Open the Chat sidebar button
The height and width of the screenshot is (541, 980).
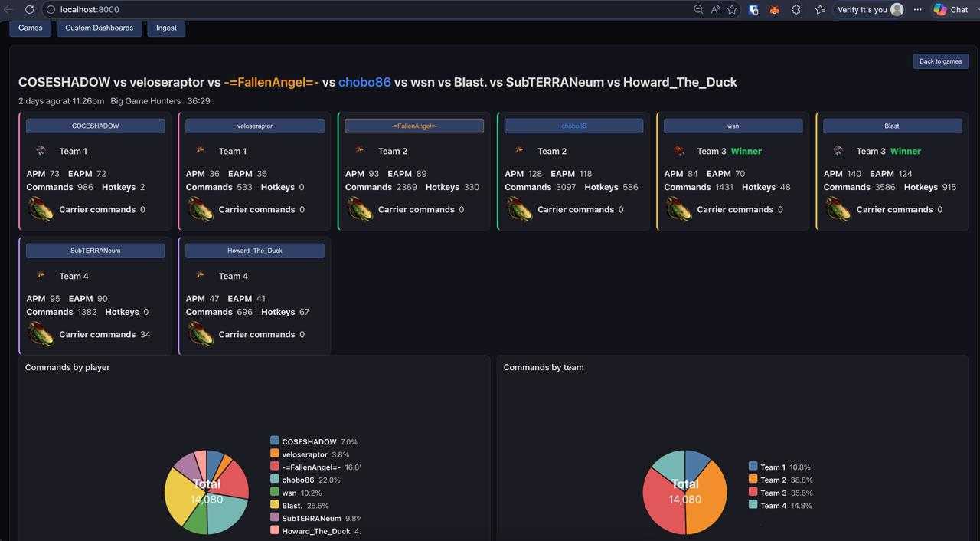[x=952, y=10]
